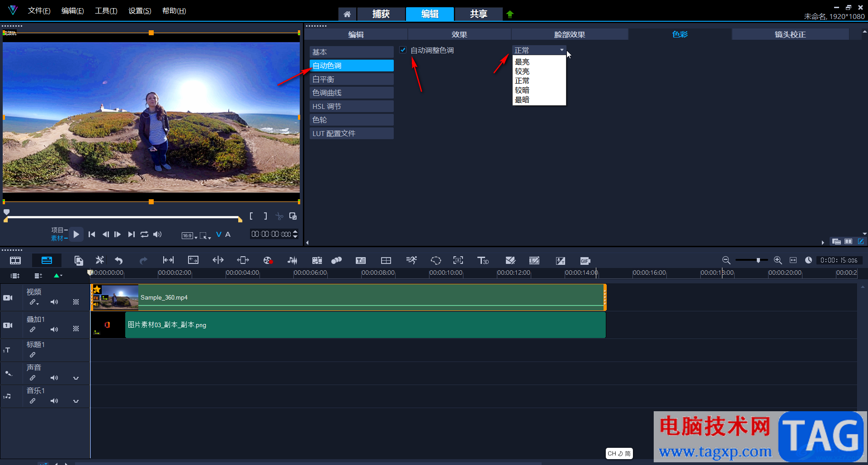Viewport: 868px width, 465px height.
Task: Mute the 音乐1 track
Action: (54, 401)
